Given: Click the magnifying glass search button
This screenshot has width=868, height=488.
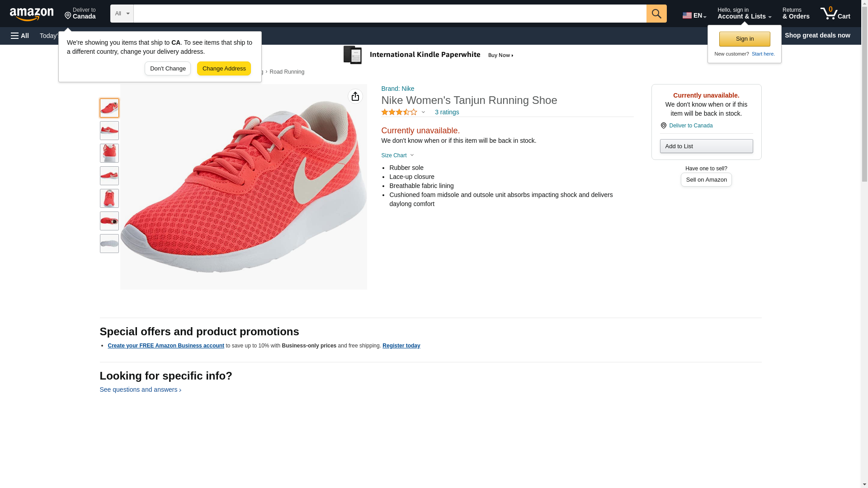Looking at the screenshot, I should point(656,14).
